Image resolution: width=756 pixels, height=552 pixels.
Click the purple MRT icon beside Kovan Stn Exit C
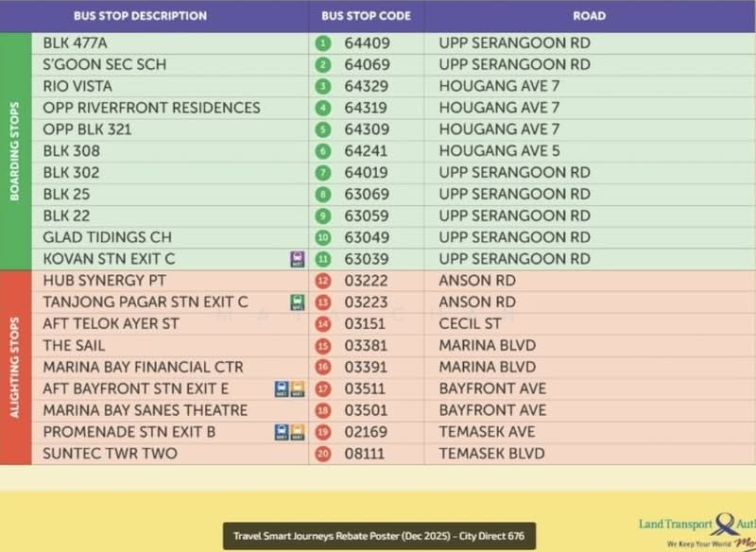297,259
